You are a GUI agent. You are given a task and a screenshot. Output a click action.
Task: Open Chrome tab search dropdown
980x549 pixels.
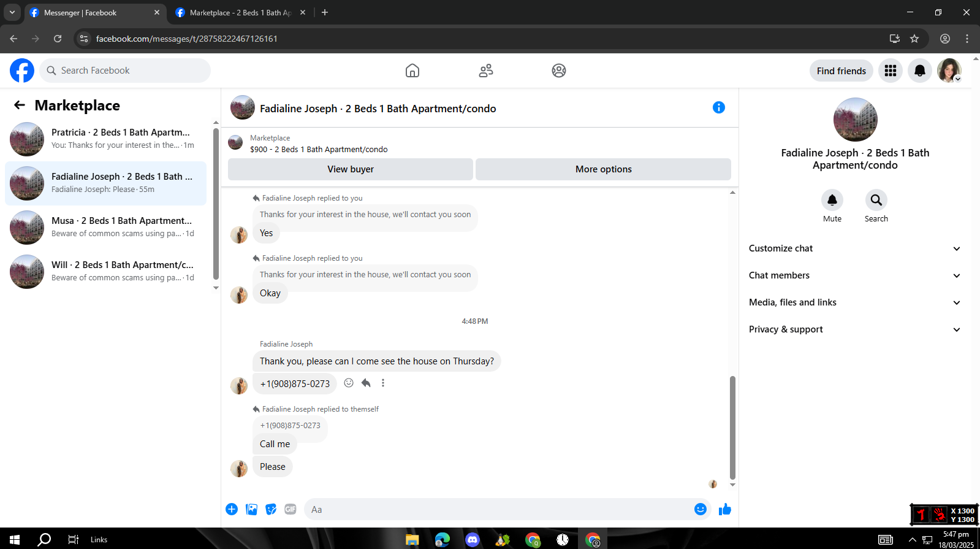12,12
